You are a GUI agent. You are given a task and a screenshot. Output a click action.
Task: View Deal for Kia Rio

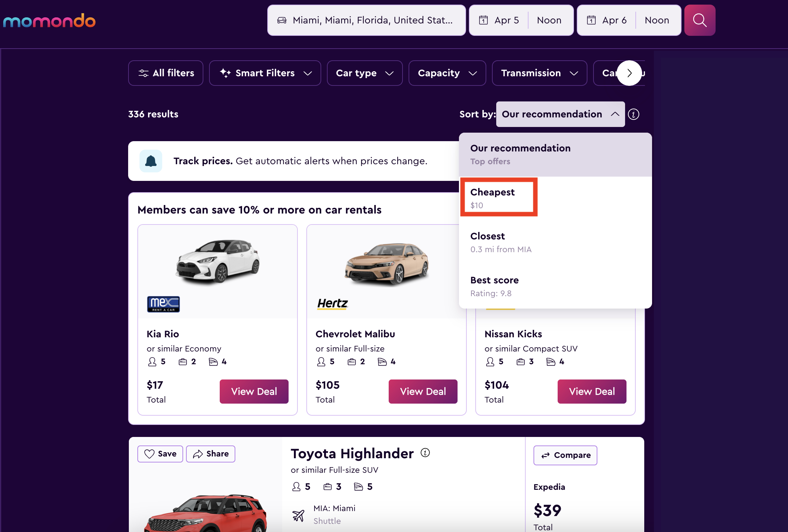pyautogui.click(x=254, y=392)
